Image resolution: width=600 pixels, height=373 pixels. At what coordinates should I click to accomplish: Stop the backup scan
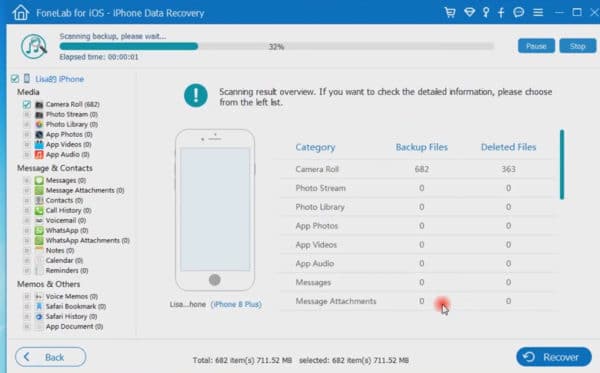coord(577,46)
